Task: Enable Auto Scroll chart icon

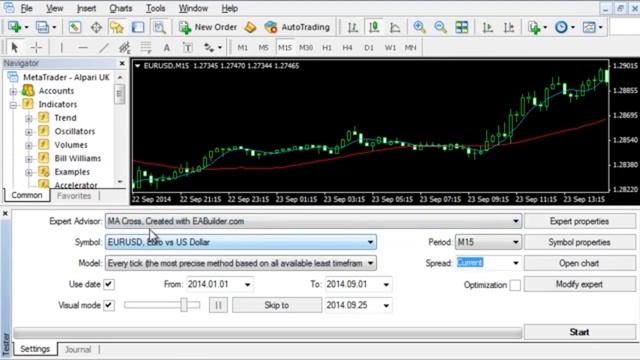Action: tap(487, 27)
